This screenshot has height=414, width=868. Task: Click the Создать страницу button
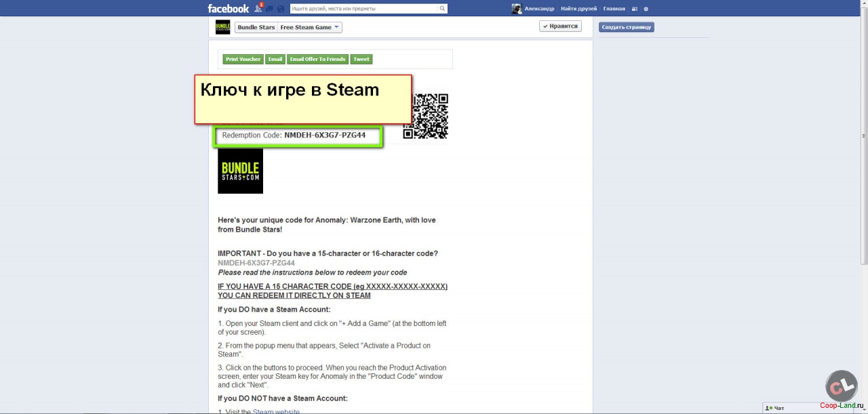coord(626,27)
